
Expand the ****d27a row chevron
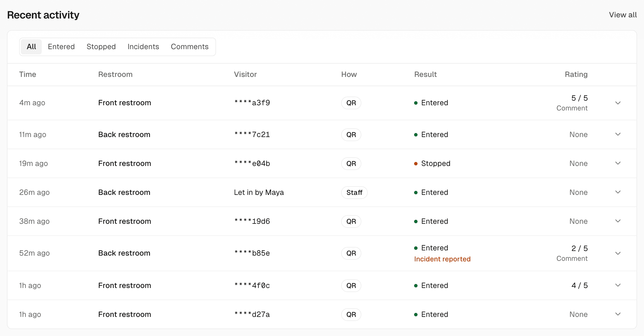point(618,314)
